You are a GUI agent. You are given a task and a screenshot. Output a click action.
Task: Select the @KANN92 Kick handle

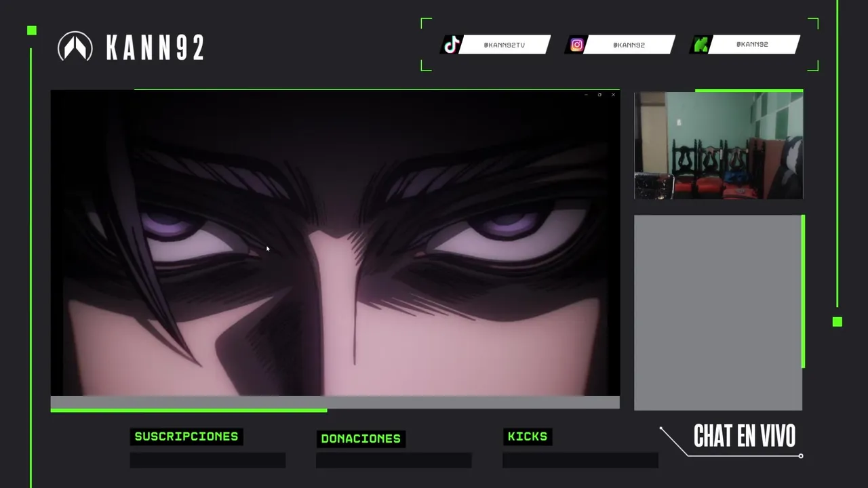click(752, 44)
